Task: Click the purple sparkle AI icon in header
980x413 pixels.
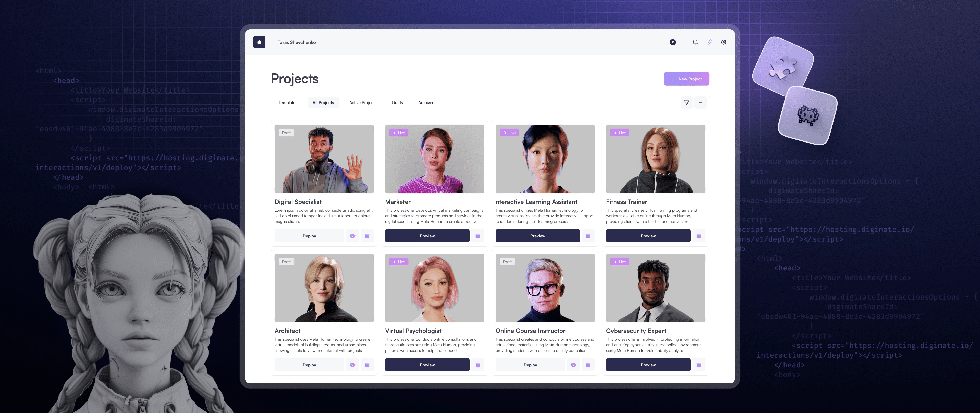Action: [x=709, y=42]
